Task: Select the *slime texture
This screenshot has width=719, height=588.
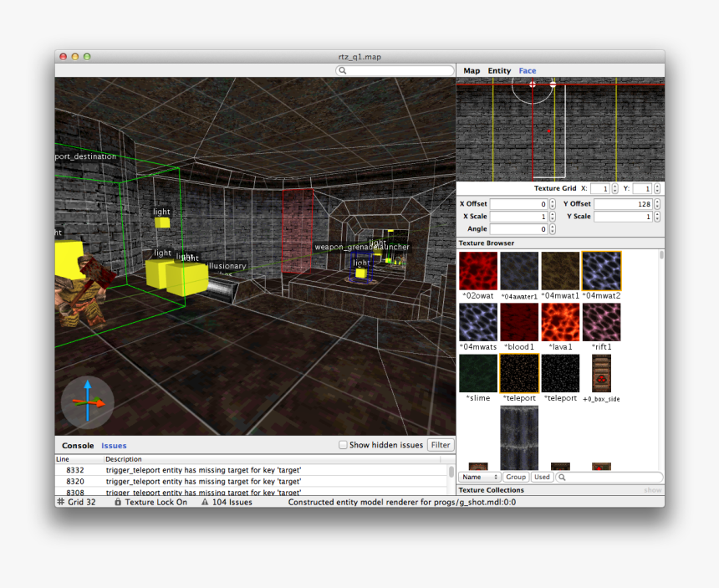Action: (x=478, y=373)
